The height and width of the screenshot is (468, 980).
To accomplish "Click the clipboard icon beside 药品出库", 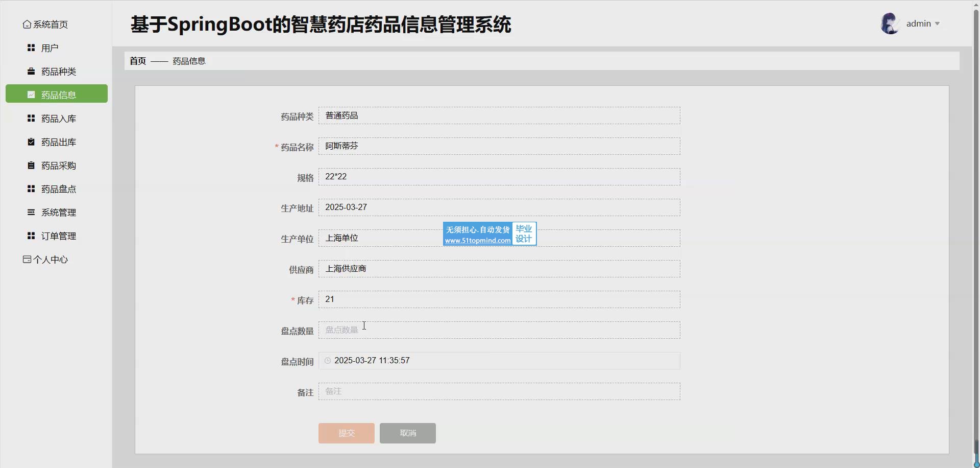I will (x=31, y=142).
